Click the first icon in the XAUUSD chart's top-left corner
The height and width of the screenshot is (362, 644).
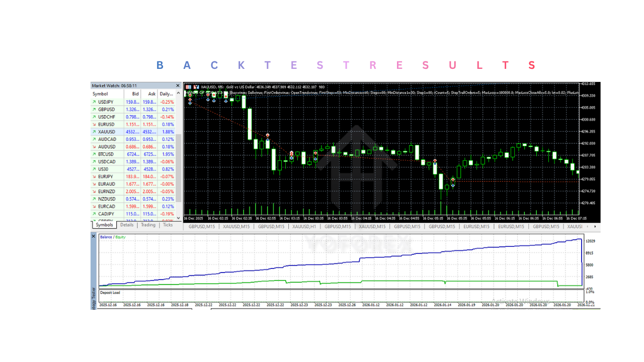click(189, 87)
